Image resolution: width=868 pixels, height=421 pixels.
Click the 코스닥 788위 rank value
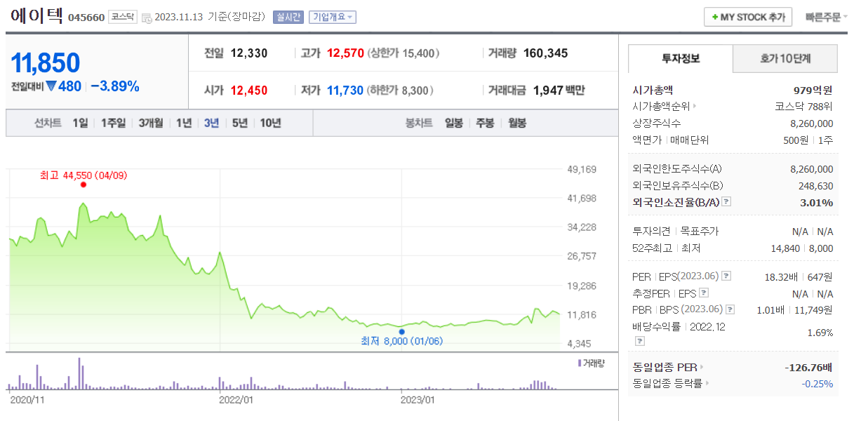click(803, 107)
